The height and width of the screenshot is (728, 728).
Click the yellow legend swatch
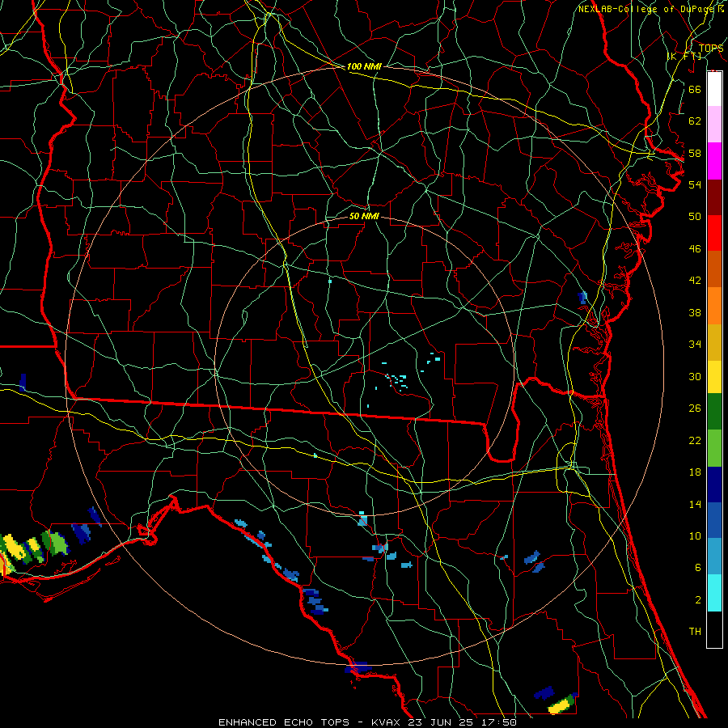coord(714,376)
